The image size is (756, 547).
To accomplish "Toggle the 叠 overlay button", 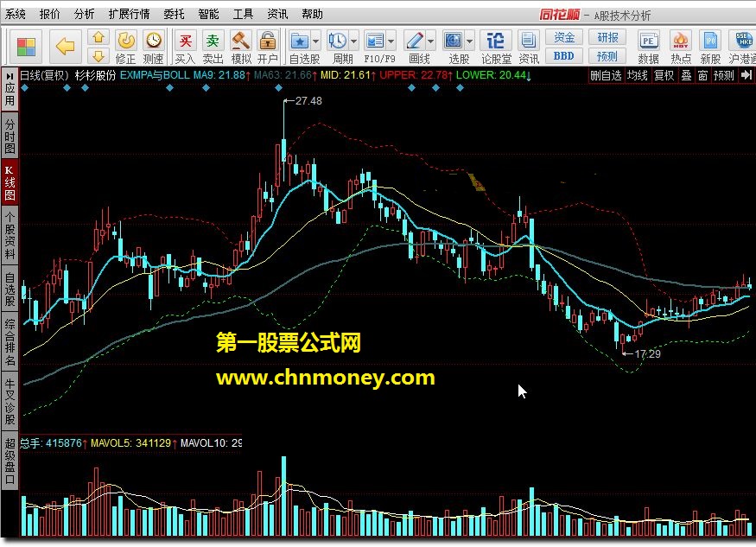I will (x=686, y=75).
